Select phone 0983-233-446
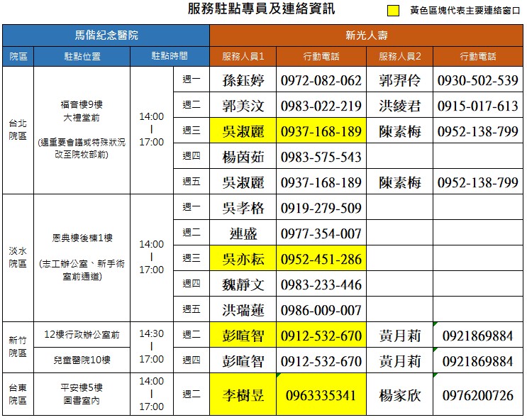The image size is (527, 420). coord(321,284)
